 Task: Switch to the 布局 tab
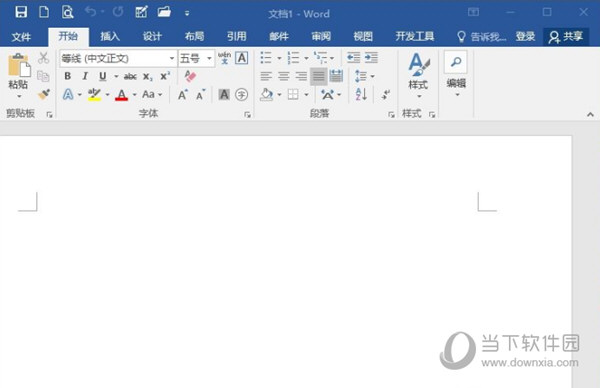[194, 37]
